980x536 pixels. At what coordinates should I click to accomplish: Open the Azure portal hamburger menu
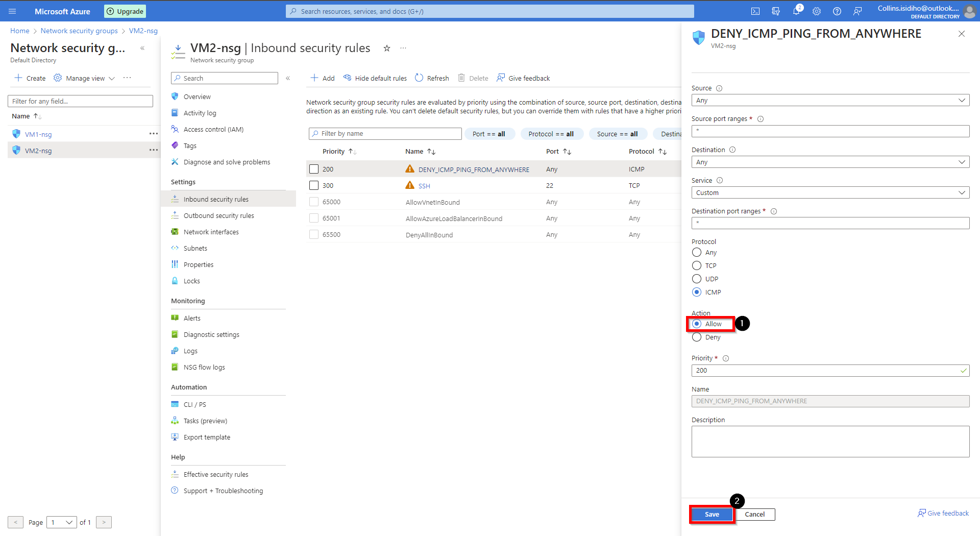12,11
